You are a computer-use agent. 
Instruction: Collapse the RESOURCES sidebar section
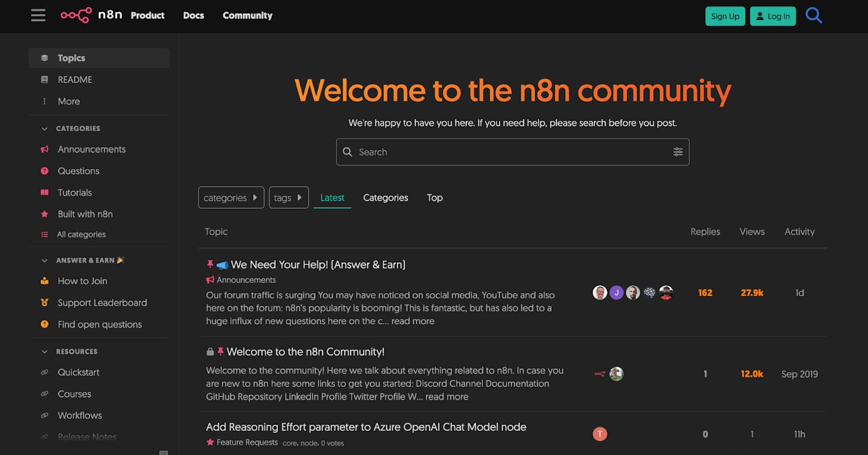tap(45, 351)
